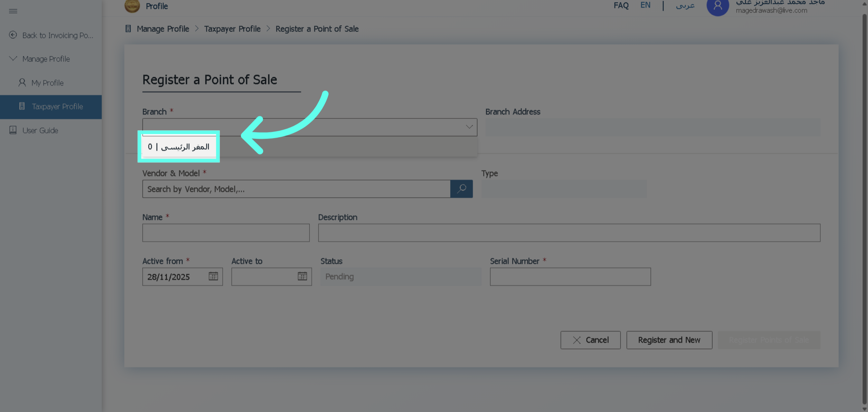The height and width of the screenshot is (412, 868).
Task: Click the Register and New button
Action: tap(669, 340)
